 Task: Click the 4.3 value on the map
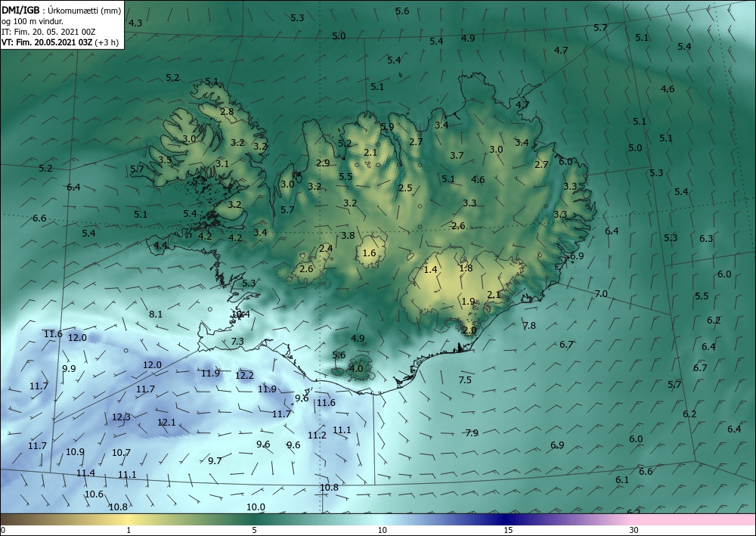click(135, 23)
